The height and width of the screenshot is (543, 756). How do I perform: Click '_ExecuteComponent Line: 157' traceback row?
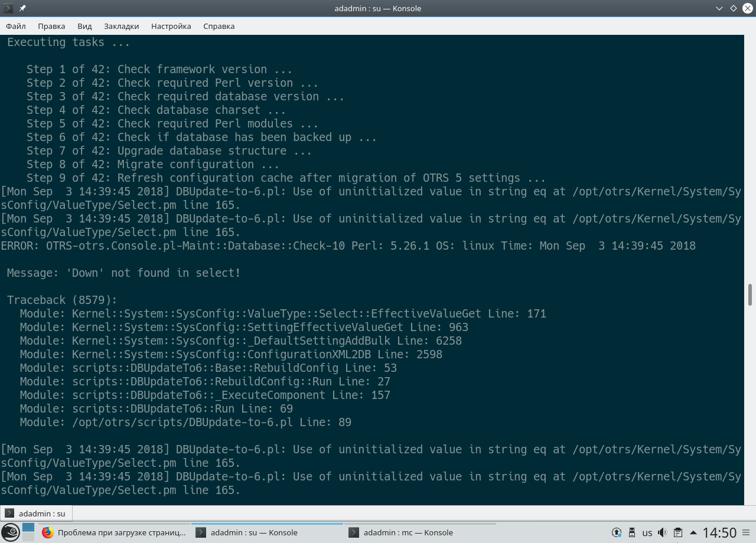pos(205,395)
